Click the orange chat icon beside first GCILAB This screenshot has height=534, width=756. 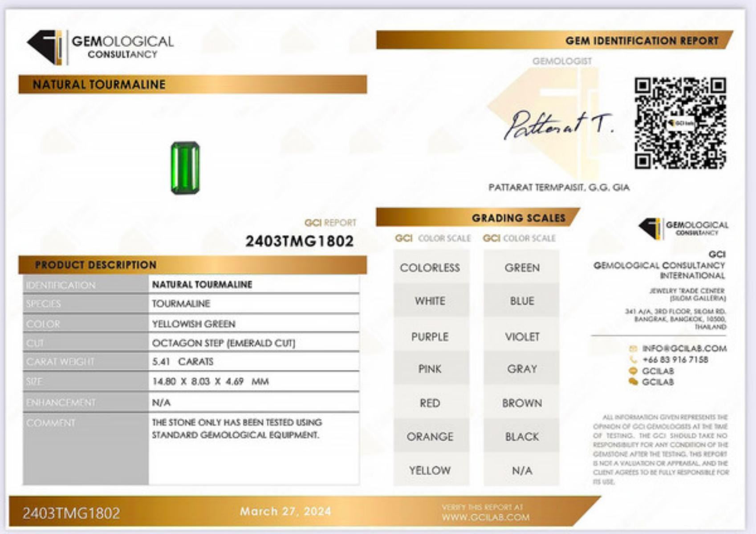pyautogui.click(x=633, y=371)
